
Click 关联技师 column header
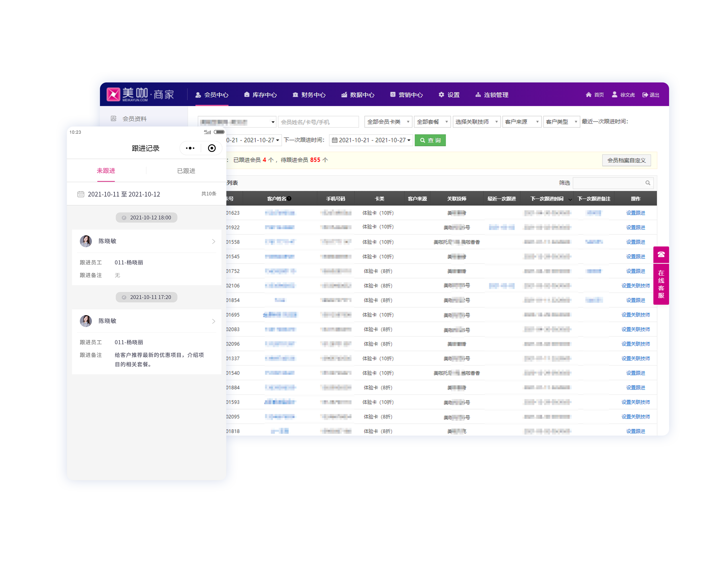point(457,199)
